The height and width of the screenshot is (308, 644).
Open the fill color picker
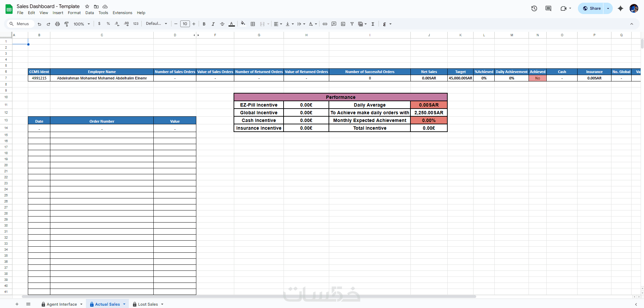click(243, 23)
